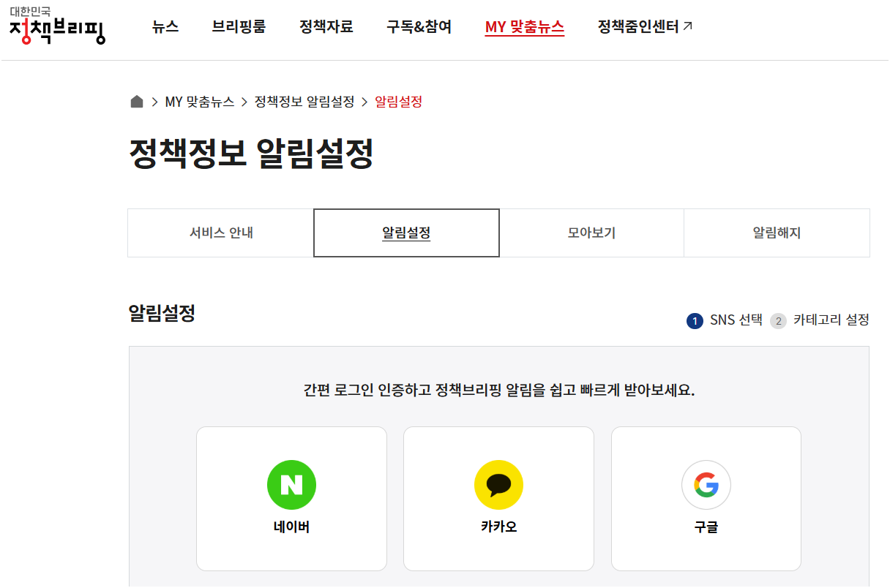The height and width of the screenshot is (588, 890).
Task: Click the green Naver N icon
Action: [x=291, y=485]
